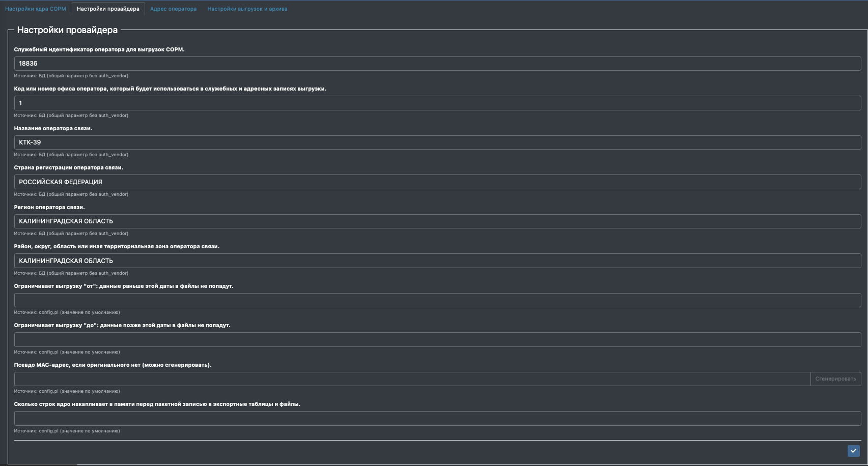Select the country field РОССИЙСКАЯ ФЕДЕРАЦИЯ
The height and width of the screenshot is (466, 868).
[x=437, y=182]
